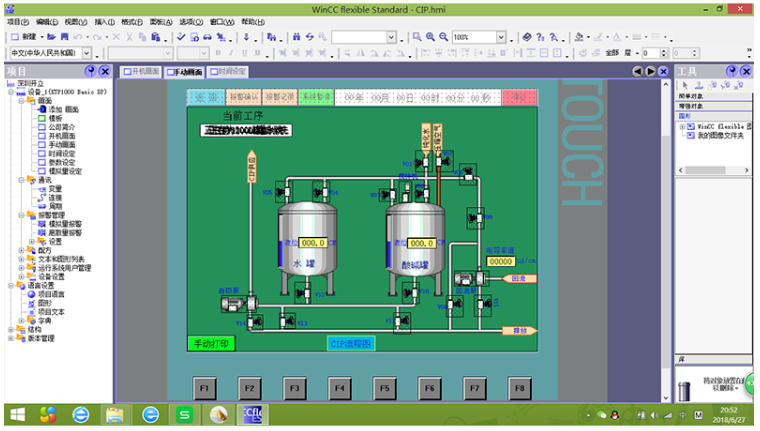This screenshot has width=760, height=431.
Task: Expand the 版本管理 node
Action: click(11, 338)
